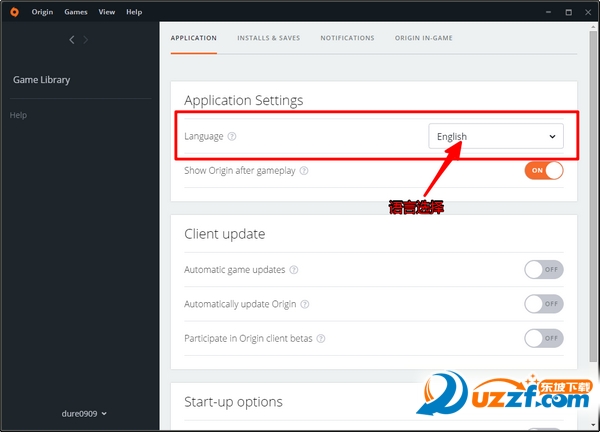Screen dimensions: 600x432
Task: Expand the dure0909 account menu
Action: 84,413
